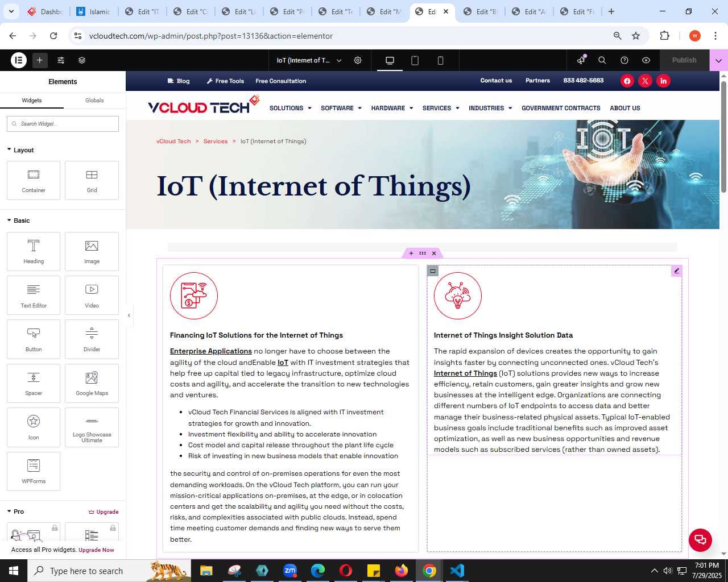
Task: Select the Button widget
Action: click(34, 339)
